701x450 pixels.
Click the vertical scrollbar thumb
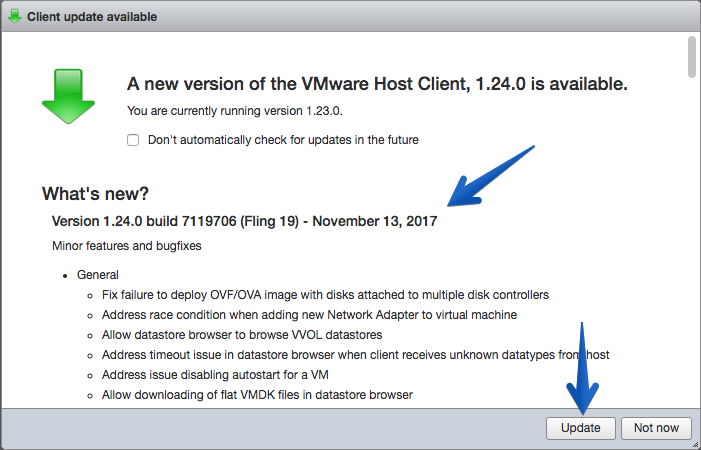[692, 57]
